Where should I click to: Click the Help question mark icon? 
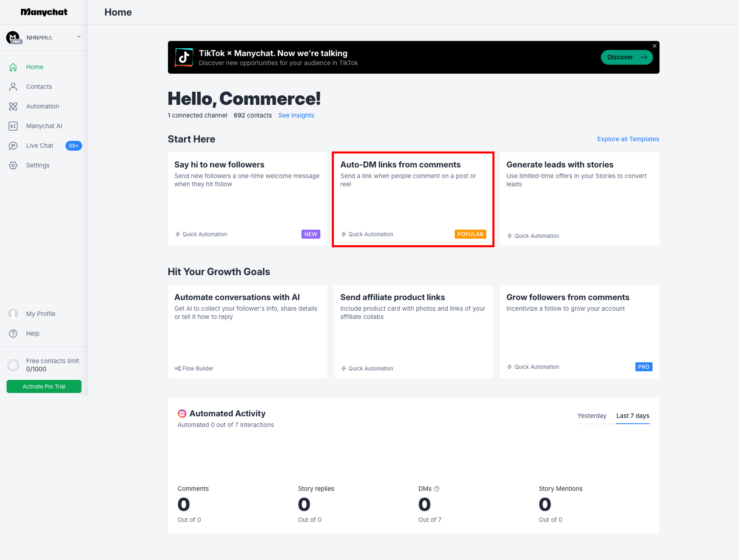pyautogui.click(x=13, y=334)
